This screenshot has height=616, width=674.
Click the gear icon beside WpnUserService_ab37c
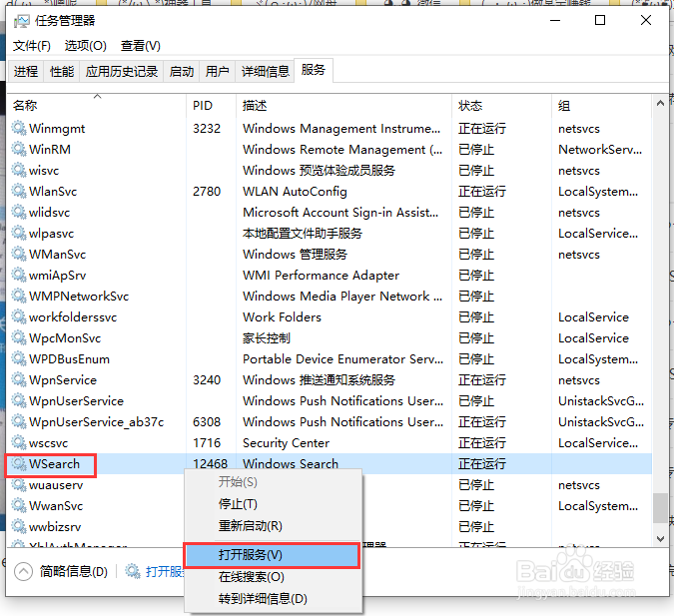click(x=19, y=421)
